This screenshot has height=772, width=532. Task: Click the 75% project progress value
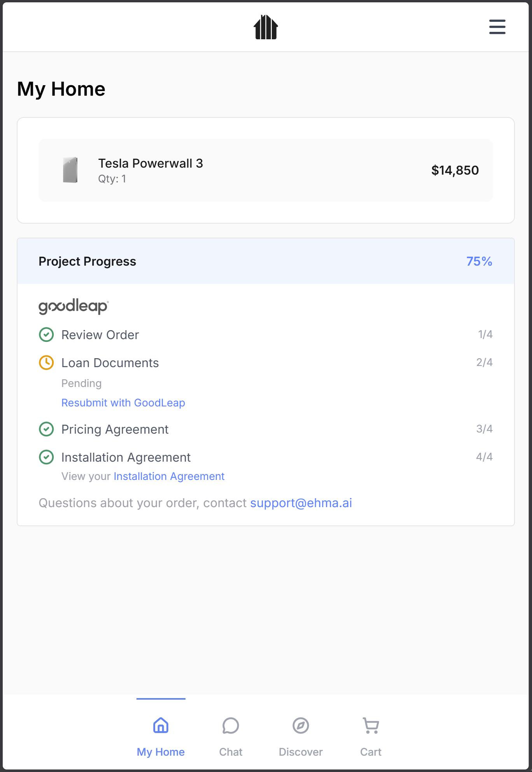479,261
